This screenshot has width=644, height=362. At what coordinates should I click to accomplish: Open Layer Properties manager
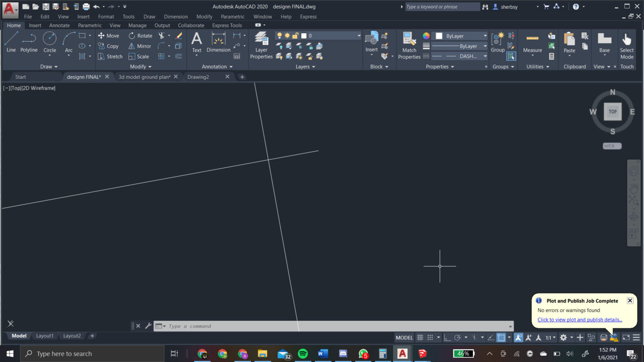coord(261,45)
